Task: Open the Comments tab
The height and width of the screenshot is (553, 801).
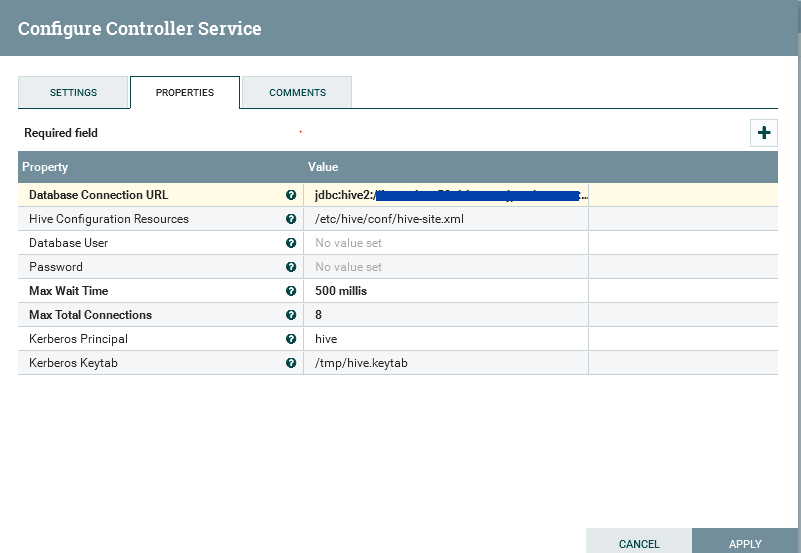Action: point(297,93)
